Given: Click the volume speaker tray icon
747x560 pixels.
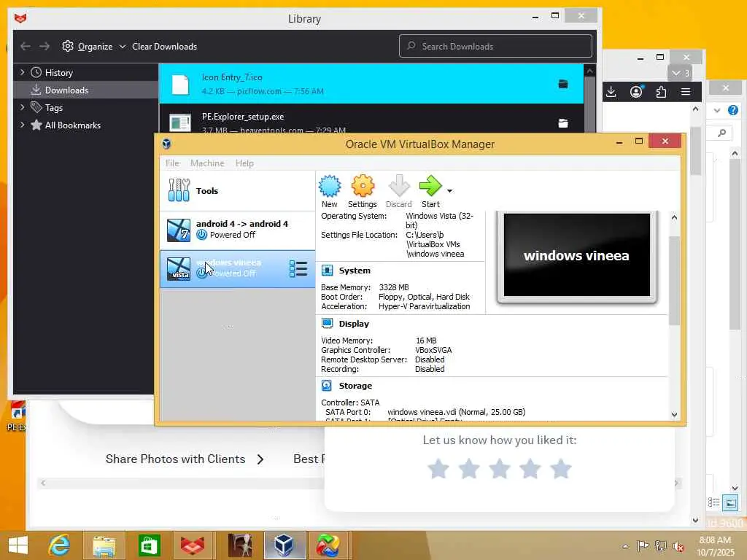Looking at the screenshot, I should coord(678,546).
